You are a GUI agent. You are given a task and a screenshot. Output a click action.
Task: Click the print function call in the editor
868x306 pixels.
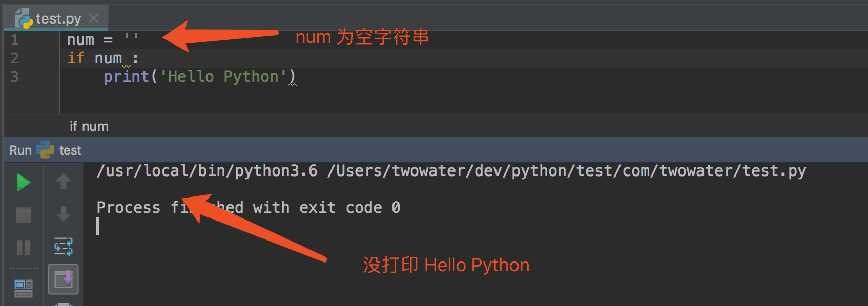pos(126,77)
